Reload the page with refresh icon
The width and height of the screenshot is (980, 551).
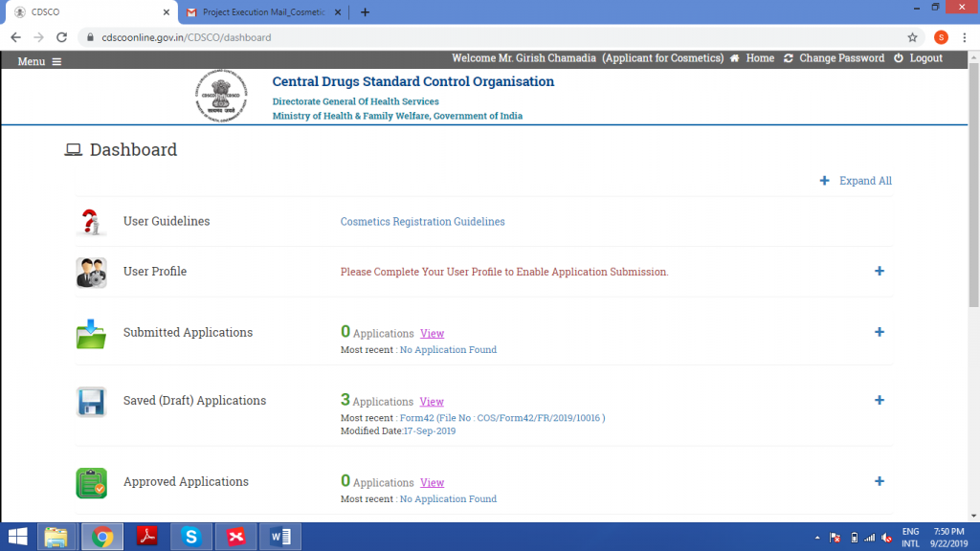(61, 37)
